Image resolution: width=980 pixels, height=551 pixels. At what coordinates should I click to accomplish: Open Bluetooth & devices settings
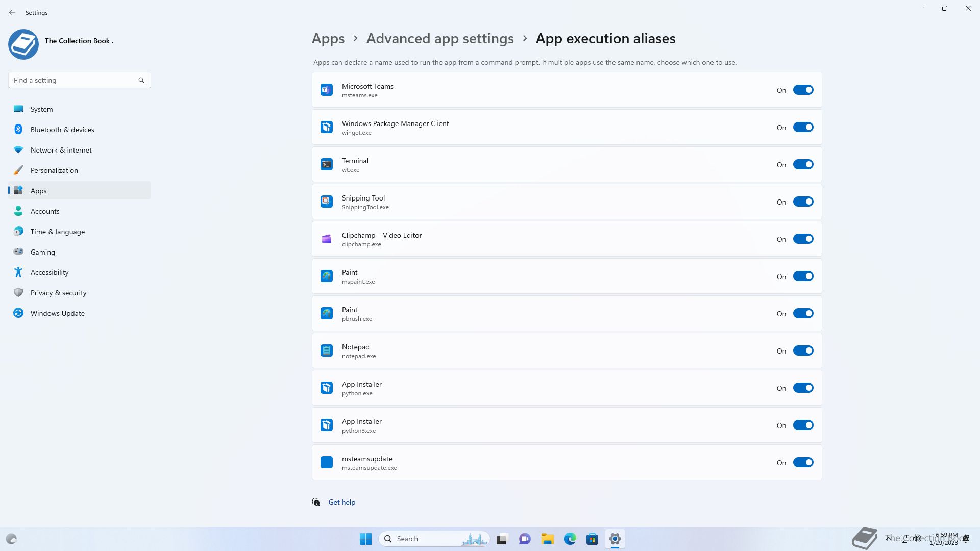point(80,130)
